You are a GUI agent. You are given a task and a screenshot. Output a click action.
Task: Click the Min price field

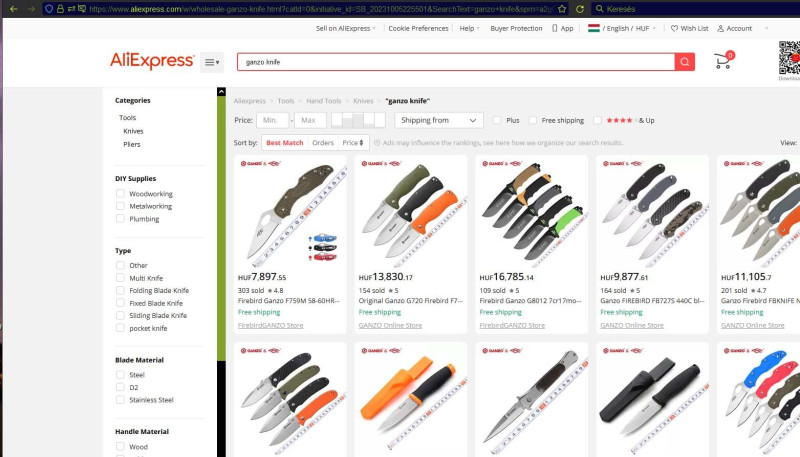click(272, 120)
